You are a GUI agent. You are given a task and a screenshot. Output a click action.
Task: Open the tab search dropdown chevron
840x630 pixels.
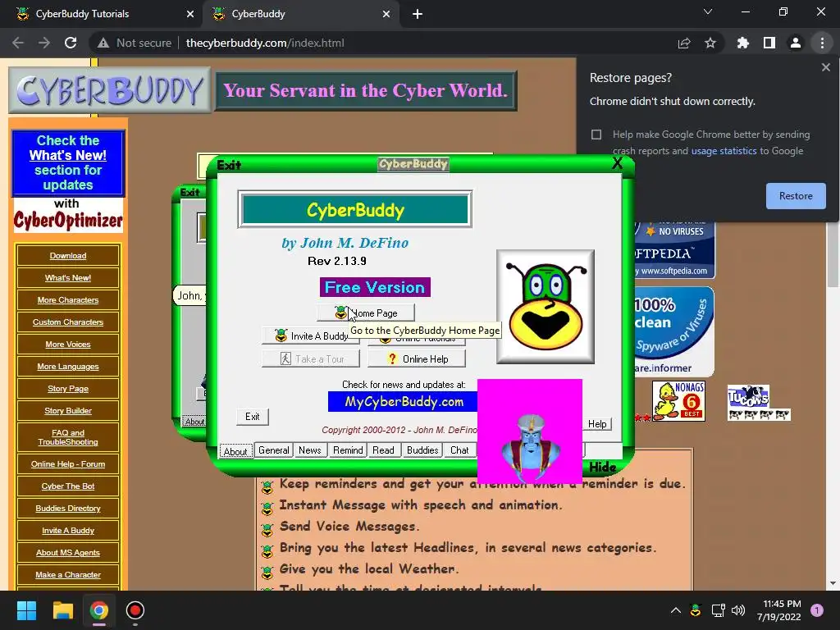pos(708,11)
